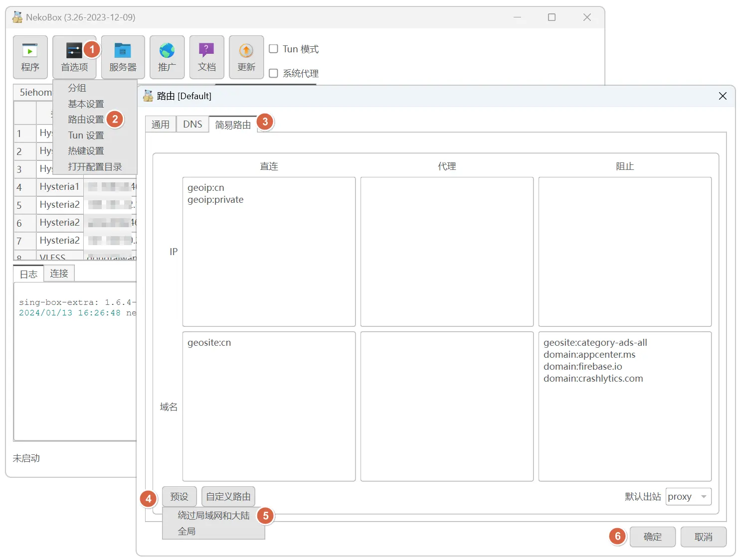Click the 直连 域名 rules text box

[269, 407]
